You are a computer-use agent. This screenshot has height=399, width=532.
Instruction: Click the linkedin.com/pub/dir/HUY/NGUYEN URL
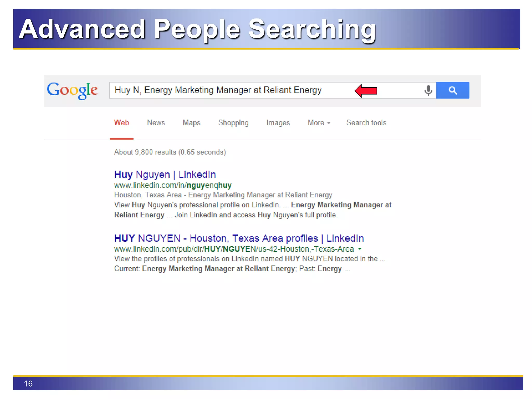pos(234,249)
